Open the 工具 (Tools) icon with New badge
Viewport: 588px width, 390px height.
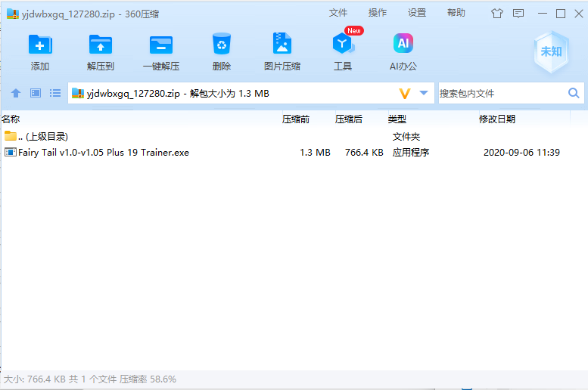coord(343,43)
